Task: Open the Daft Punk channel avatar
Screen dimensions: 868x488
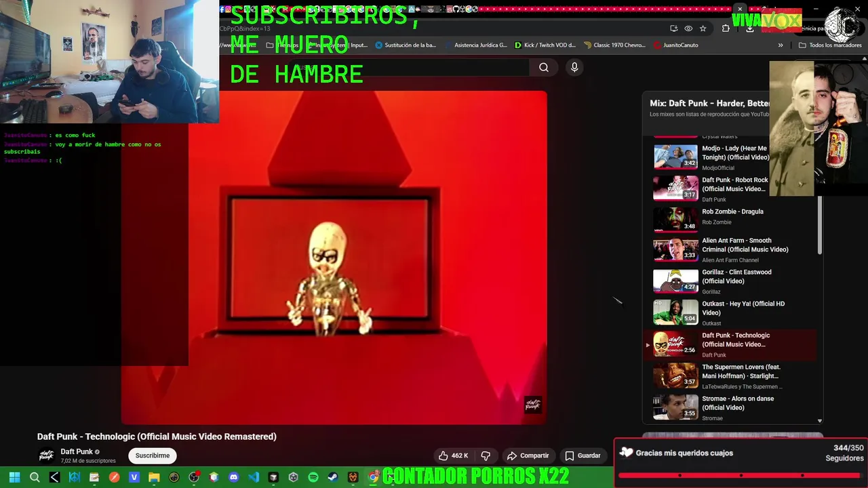Action: click(x=46, y=455)
